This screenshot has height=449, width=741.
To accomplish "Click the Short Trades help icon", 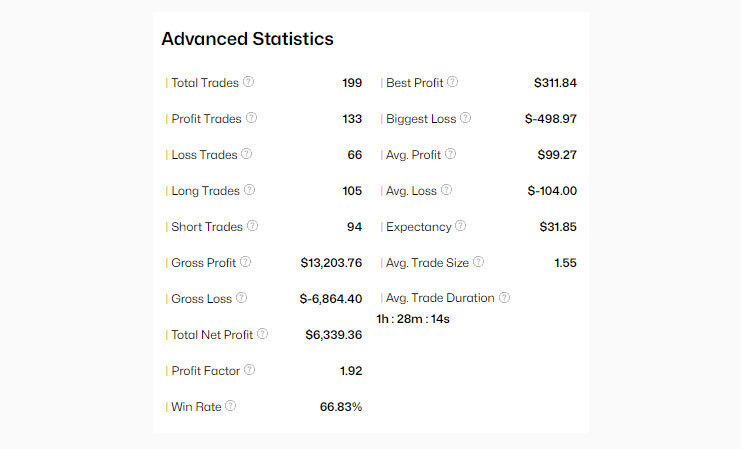I will tap(252, 226).
